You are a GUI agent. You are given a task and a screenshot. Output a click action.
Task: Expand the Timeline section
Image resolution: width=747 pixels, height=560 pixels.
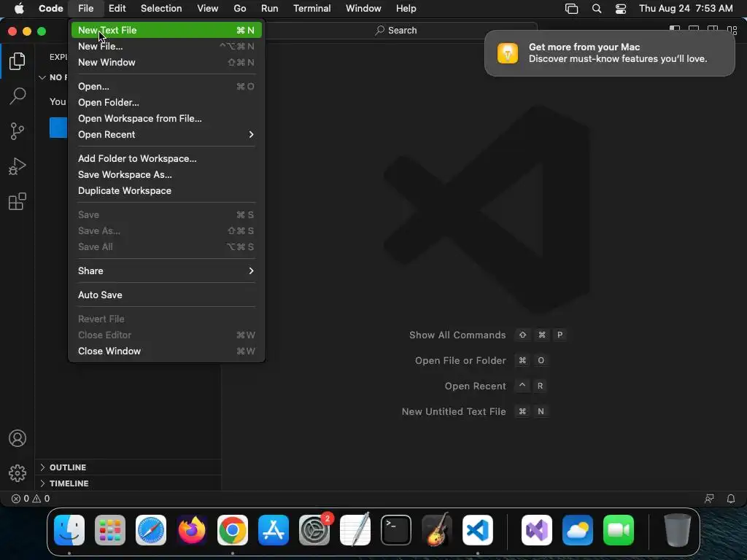coord(128,483)
